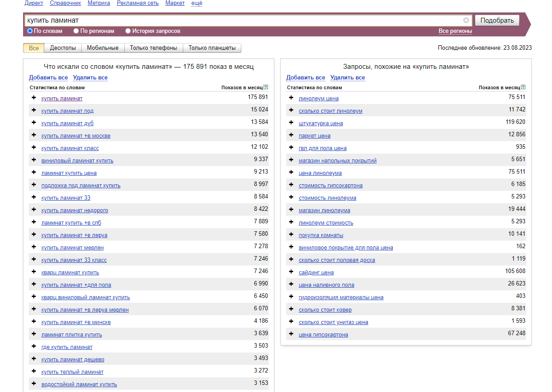The width and height of the screenshot is (552, 392).
Task: Click 'Добавить все' in the left panel
Action: pos(48,78)
